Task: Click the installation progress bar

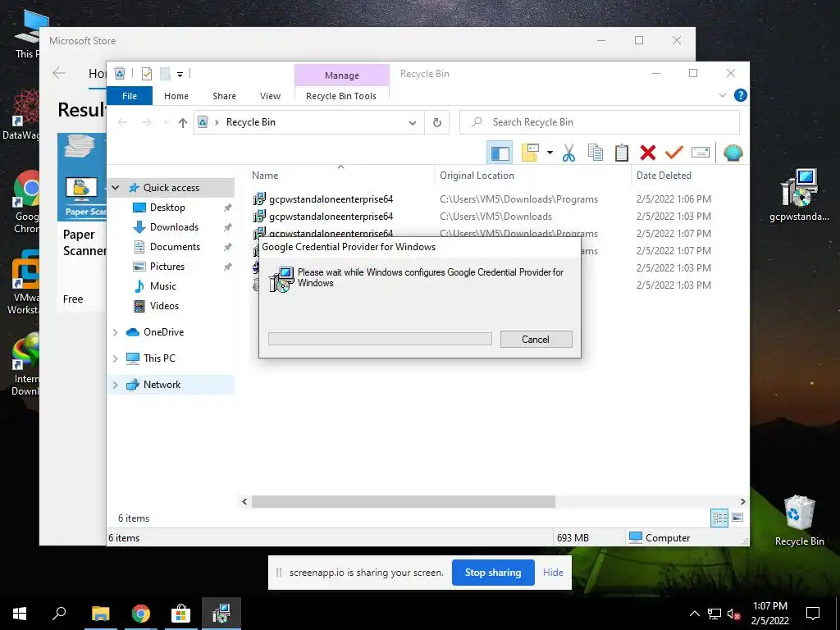Action: pyautogui.click(x=380, y=339)
